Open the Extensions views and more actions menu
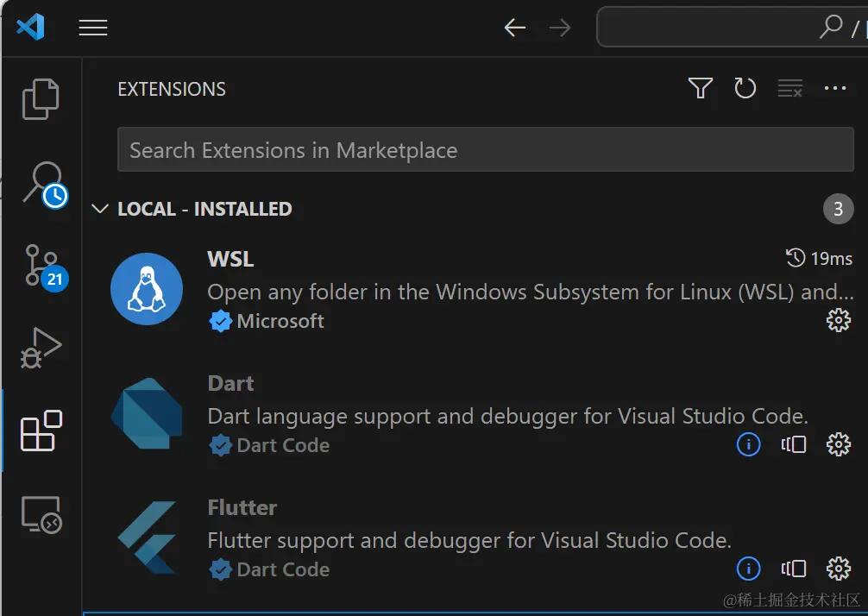Image resolution: width=868 pixels, height=616 pixels. tap(835, 88)
